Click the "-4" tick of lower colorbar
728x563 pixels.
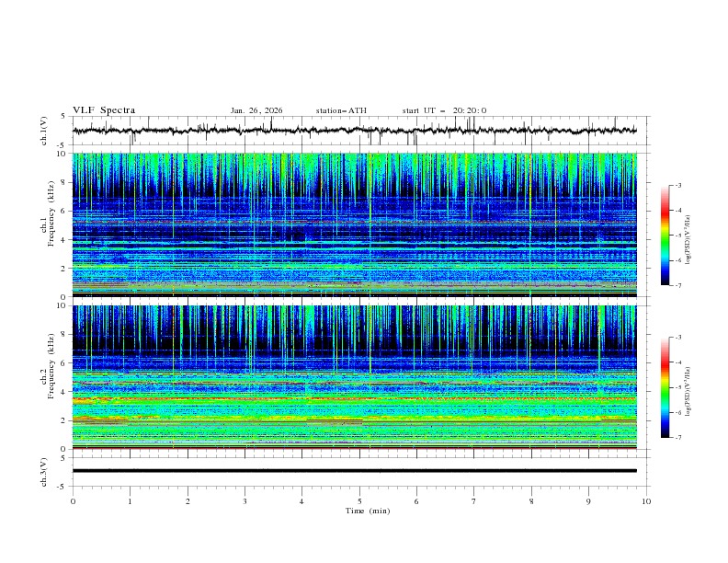click(677, 362)
